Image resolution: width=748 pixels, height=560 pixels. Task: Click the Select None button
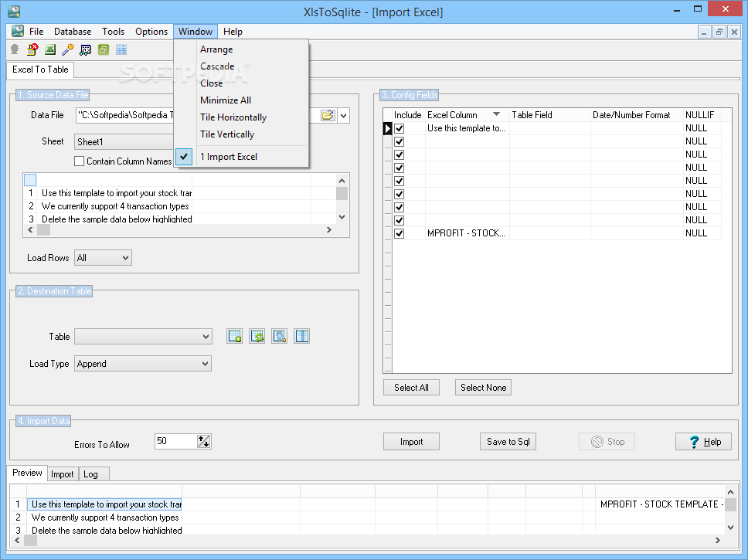(483, 388)
